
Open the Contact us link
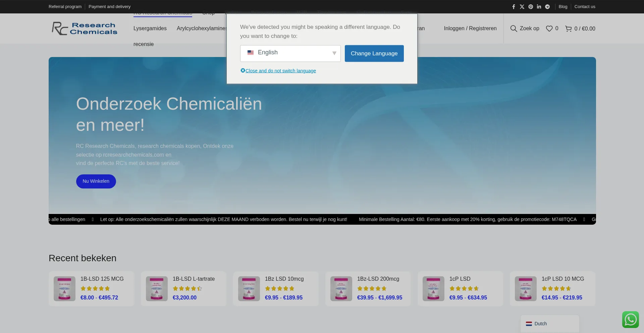tap(585, 7)
